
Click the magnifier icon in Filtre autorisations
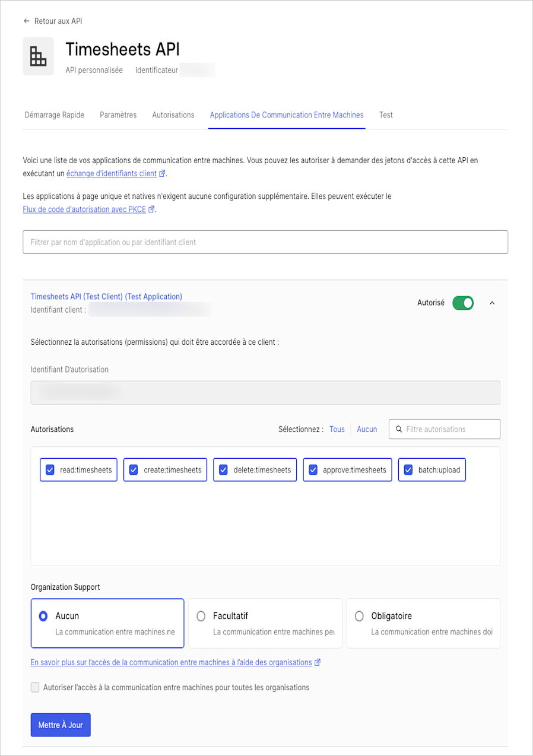[399, 429]
